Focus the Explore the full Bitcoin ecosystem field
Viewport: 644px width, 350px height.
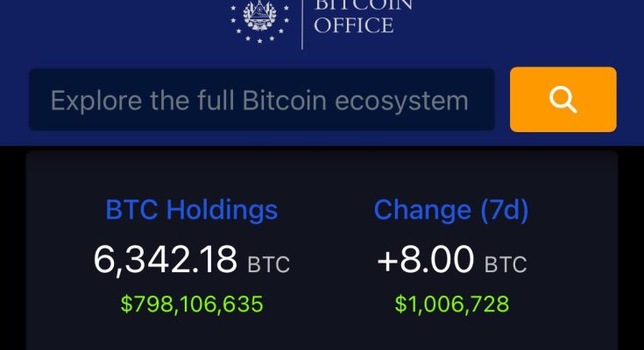point(261,101)
